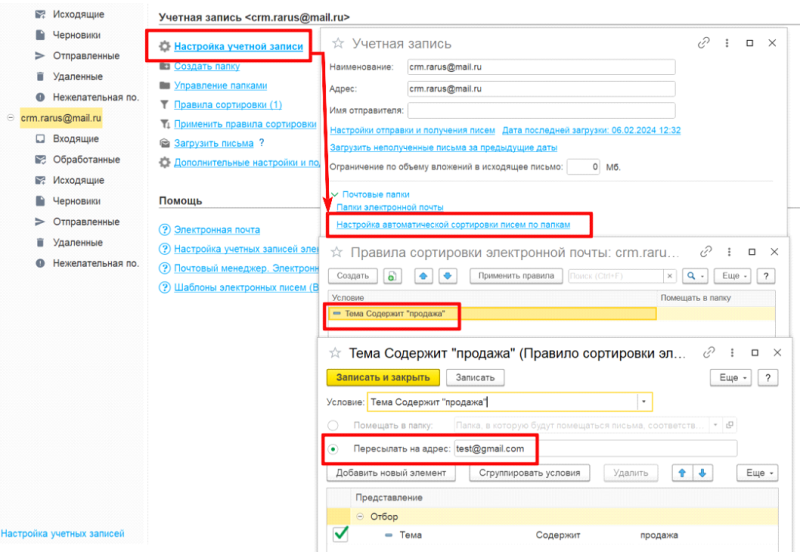Click the help question button in rule editor
The image size is (800, 552).
pyautogui.click(x=767, y=378)
